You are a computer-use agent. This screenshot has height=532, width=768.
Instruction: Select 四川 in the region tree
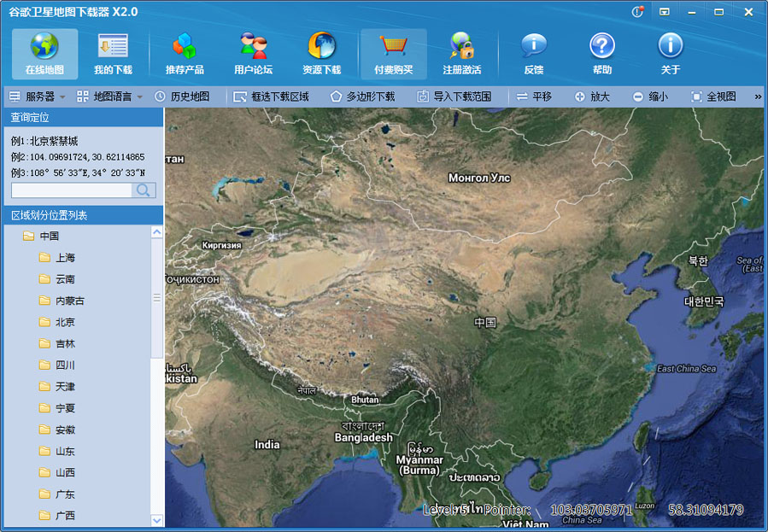click(66, 365)
